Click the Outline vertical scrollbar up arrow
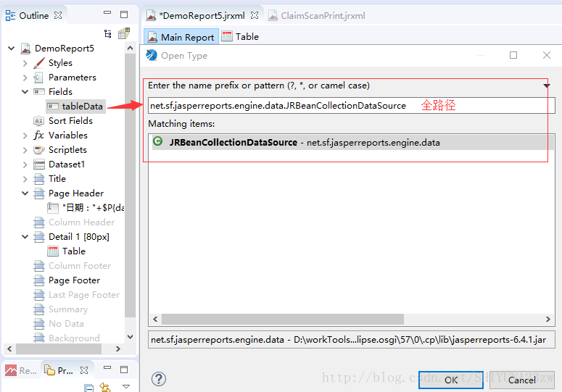Image resolution: width=562 pixels, height=392 pixels. (x=130, y=48)
